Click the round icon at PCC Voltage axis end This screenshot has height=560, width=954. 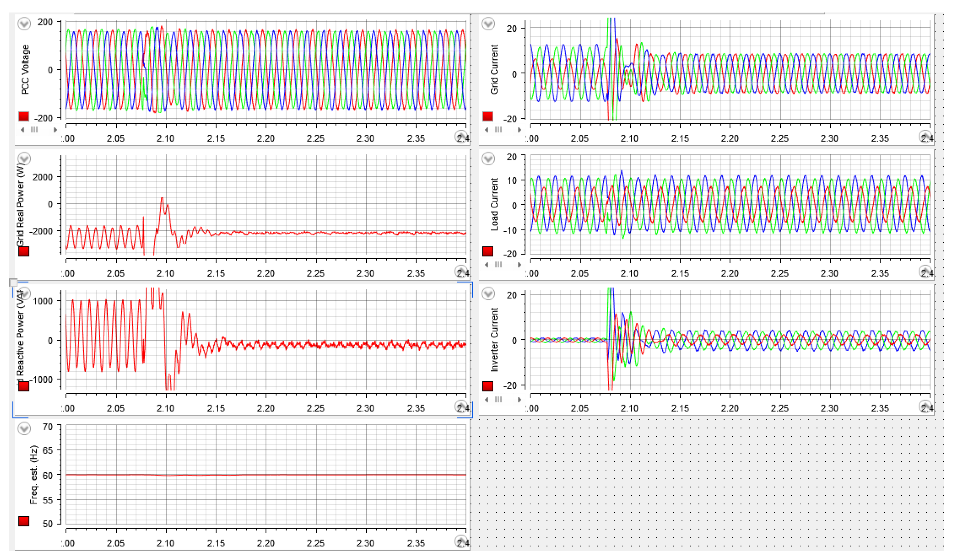pos(461,136)
